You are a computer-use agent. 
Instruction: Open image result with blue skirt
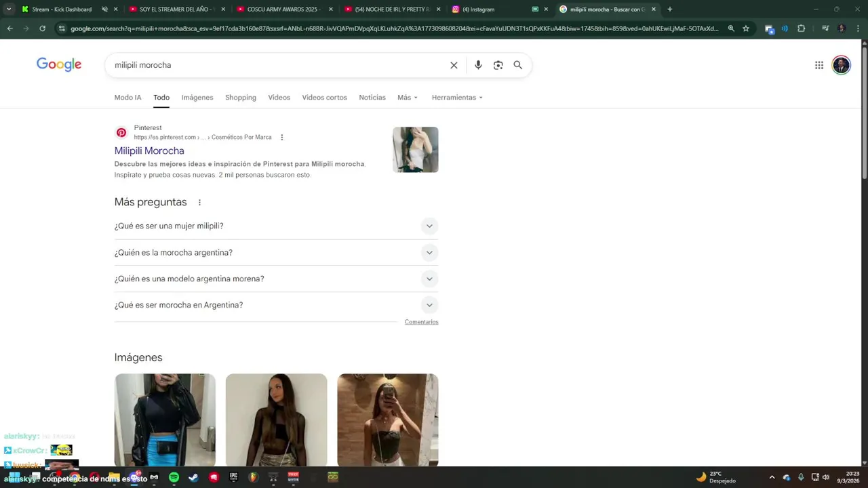pos(165,420)
